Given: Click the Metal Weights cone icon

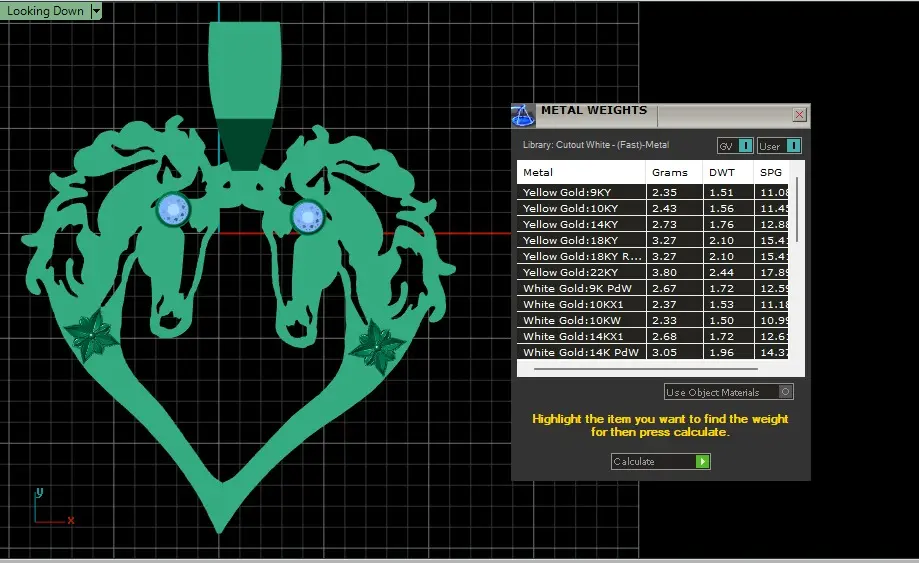Looking at the screenshot, I should (x=523, y=115).
